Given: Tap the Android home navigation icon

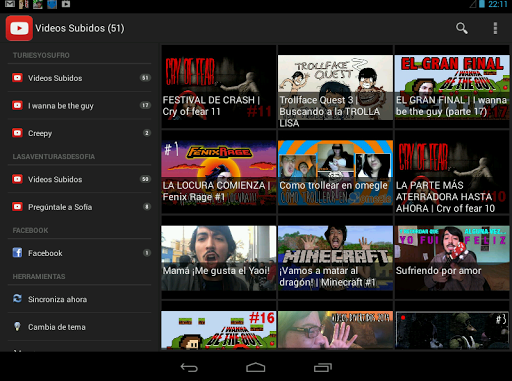Looking at the screenshot, I should [x=256, y=367].
